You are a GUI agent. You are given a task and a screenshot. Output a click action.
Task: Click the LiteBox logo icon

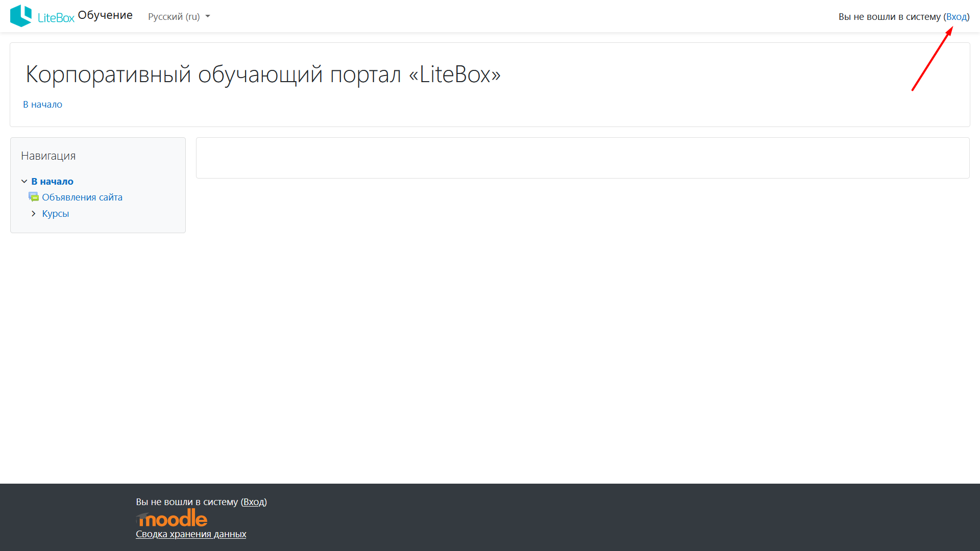tap(21, 16)
